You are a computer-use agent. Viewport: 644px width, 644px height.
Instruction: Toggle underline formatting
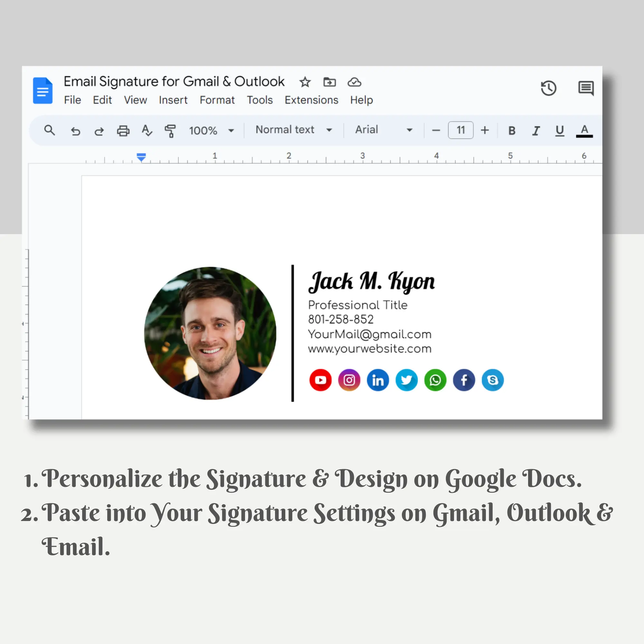[x=560, y=131]
